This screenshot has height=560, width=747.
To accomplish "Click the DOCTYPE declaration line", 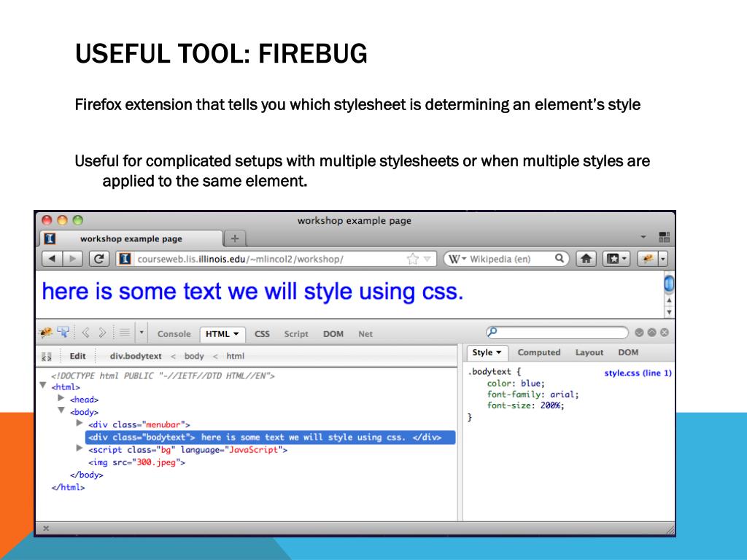I will (163, 376).
